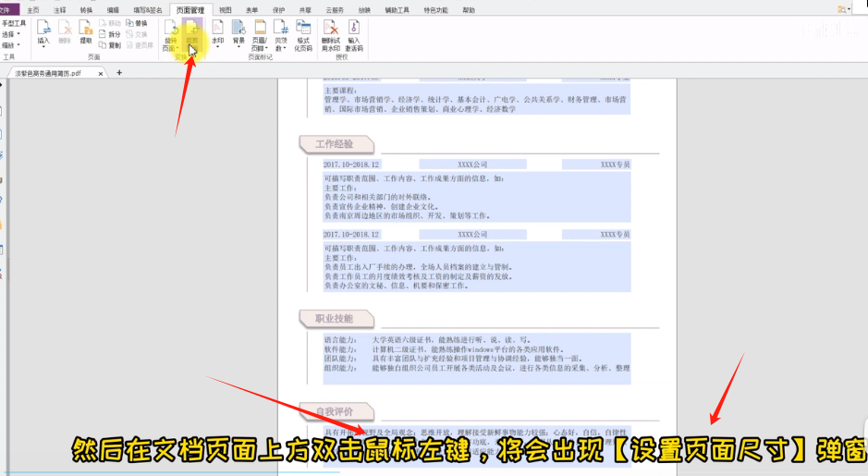Switch to the 注释 comment tab
The image size is (868, 476).
pyautogui.click(x=60, y=10)
